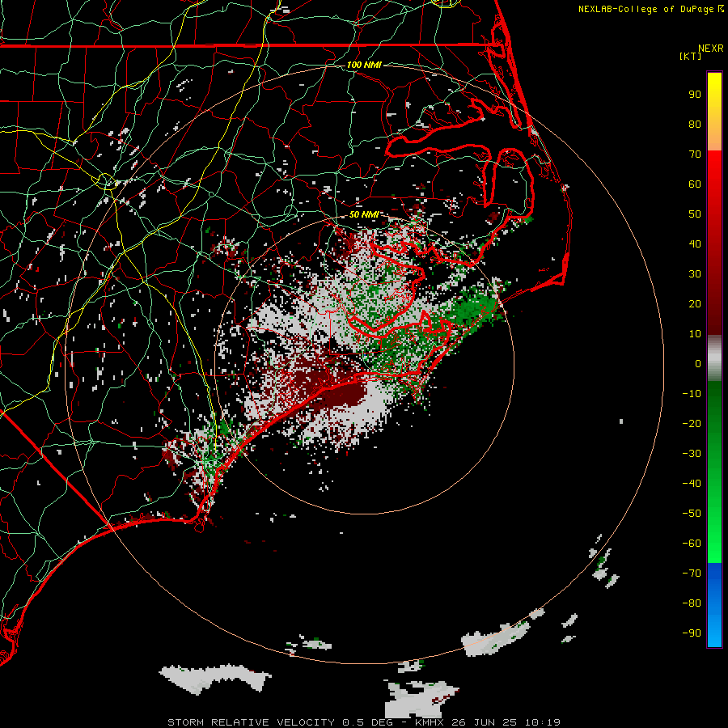The height and width of the screenshot is (728, 728).
Task: Click the 40 value on velocity scale
Action: coord(695,243)
